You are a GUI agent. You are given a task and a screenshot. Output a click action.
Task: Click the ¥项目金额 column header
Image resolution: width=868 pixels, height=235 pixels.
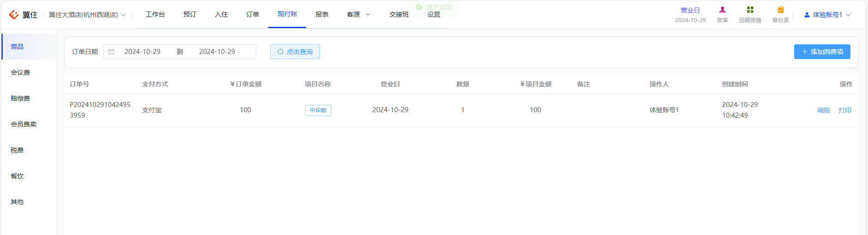(x=536, y=84)
